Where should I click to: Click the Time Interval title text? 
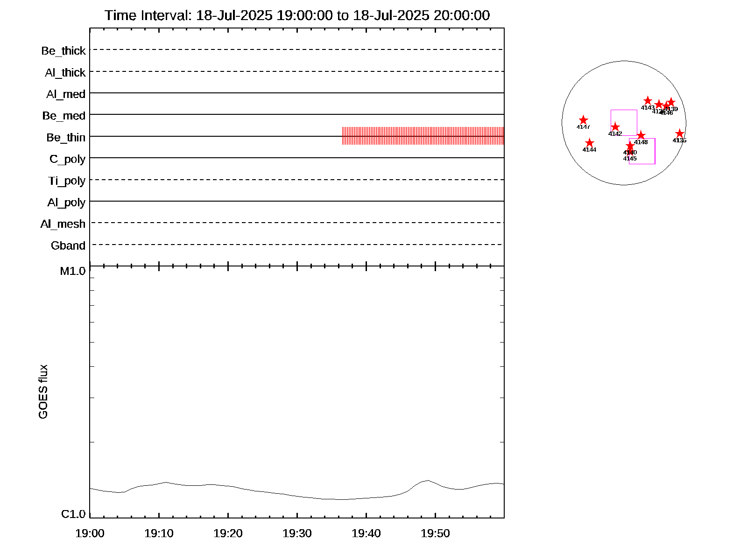click(x=297, y=15)
